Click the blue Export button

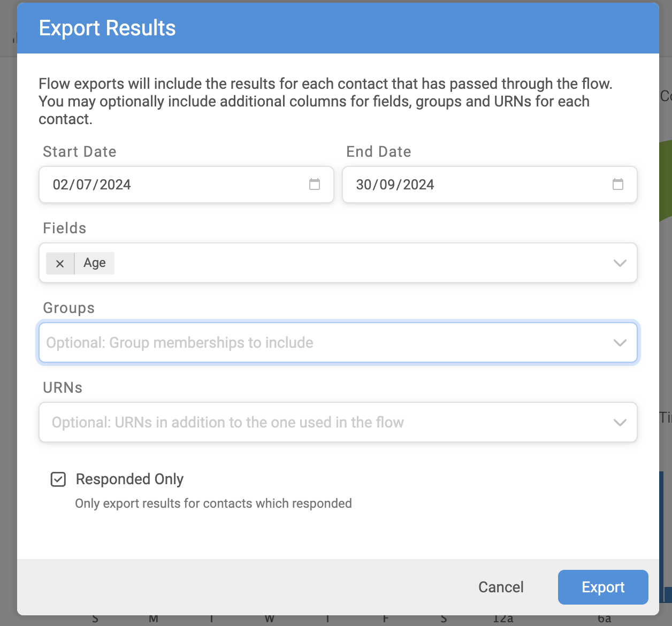pos(602,587)
